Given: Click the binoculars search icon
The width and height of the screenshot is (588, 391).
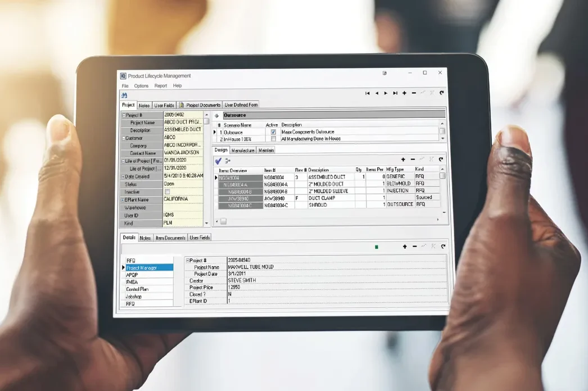Looking at the screenshot, I should [124, 95].
